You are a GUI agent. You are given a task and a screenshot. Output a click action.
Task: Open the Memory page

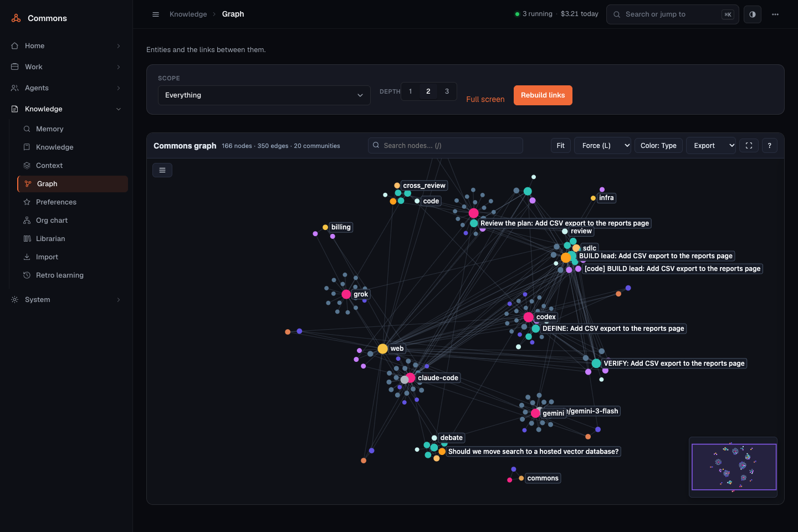point(73,129)
